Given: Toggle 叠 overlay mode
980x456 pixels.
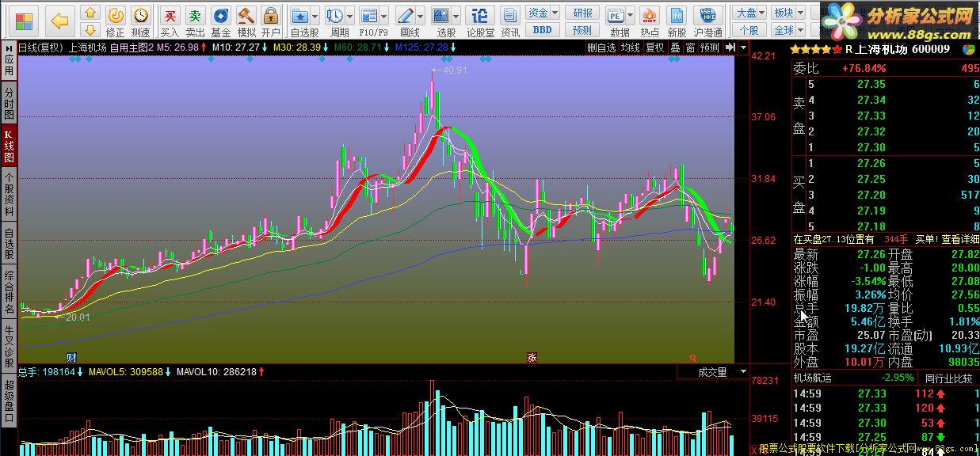Looking at the screenshot, I should pos(675,47).
